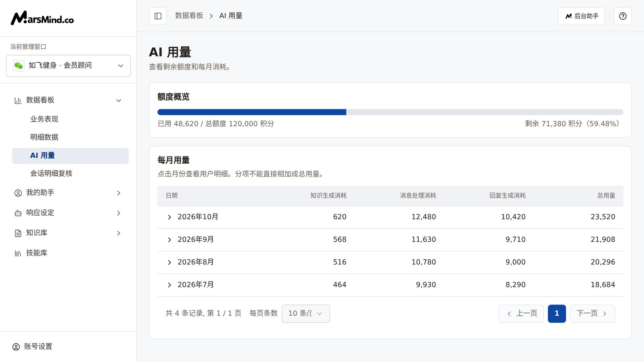
Task: Click the 数据看板 breadcrumb link
Action: coord(189,16)
